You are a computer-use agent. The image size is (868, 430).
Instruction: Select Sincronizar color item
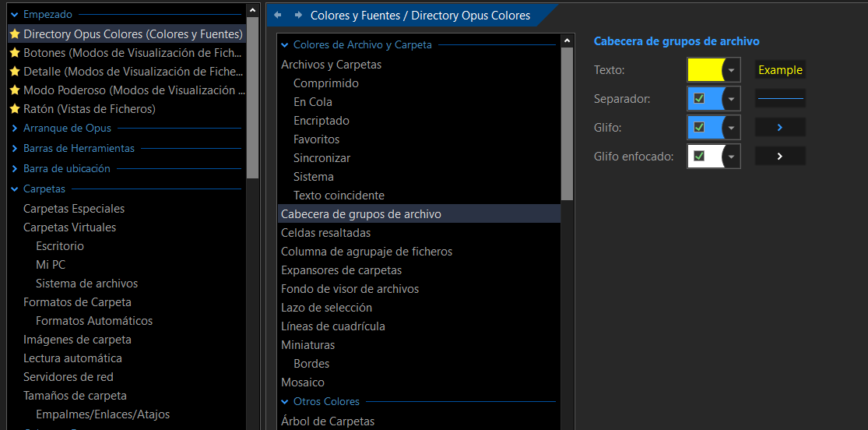[322, 158]
